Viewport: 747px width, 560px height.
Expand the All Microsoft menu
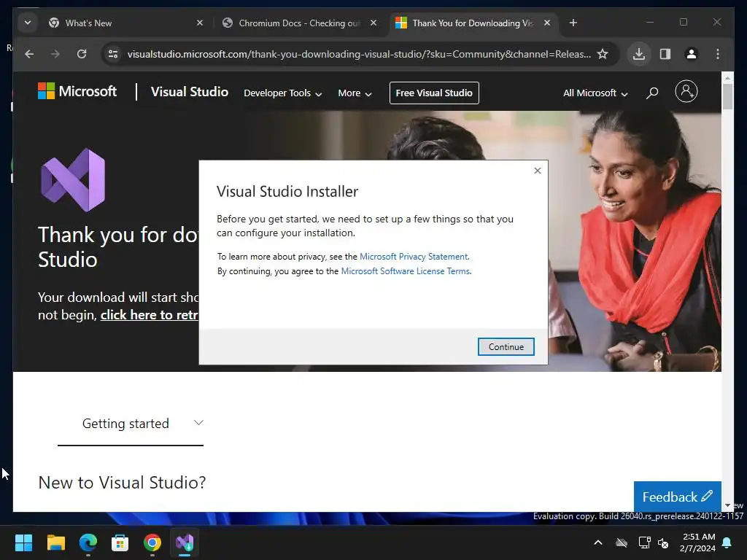pyautogui.click(x=595, y=93)
